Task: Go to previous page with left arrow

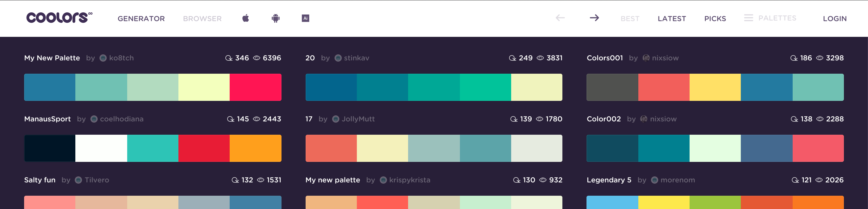Action: pyautogui.click(x=560, y=18)
